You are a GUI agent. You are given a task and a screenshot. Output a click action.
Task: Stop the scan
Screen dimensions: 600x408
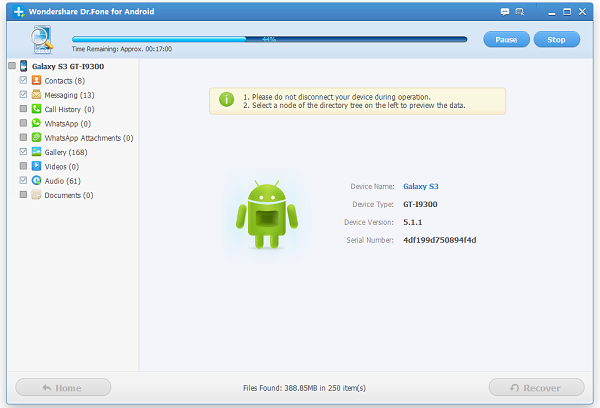click(557, 39)
